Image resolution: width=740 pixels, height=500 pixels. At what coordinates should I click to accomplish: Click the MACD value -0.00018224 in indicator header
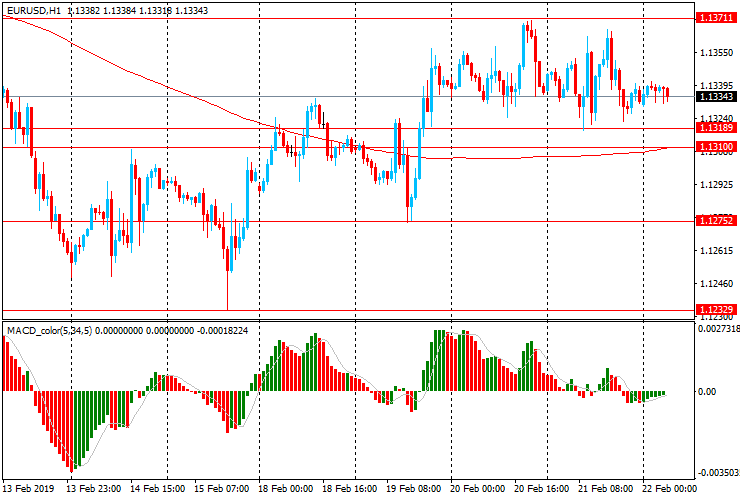click(222, 331)
